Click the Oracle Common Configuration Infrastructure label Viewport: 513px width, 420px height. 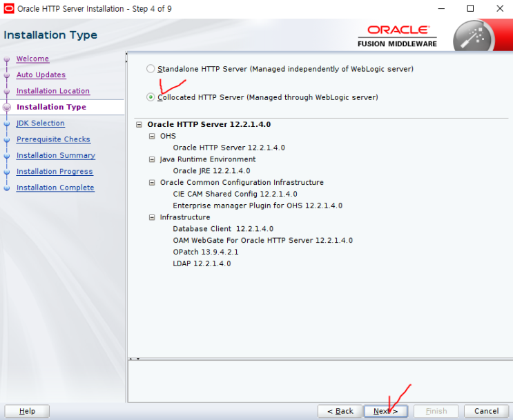pyautogui.click(x=242, y=182)
